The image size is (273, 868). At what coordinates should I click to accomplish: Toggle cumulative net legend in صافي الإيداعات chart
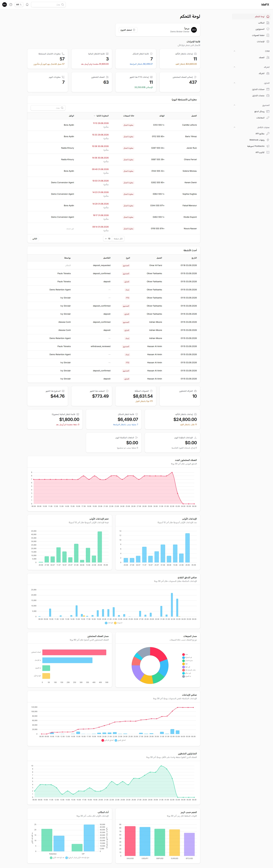(x=107, y=740)
